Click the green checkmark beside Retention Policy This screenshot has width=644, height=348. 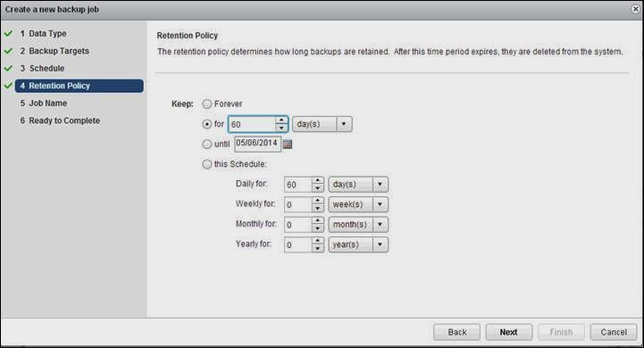(8, 86)
